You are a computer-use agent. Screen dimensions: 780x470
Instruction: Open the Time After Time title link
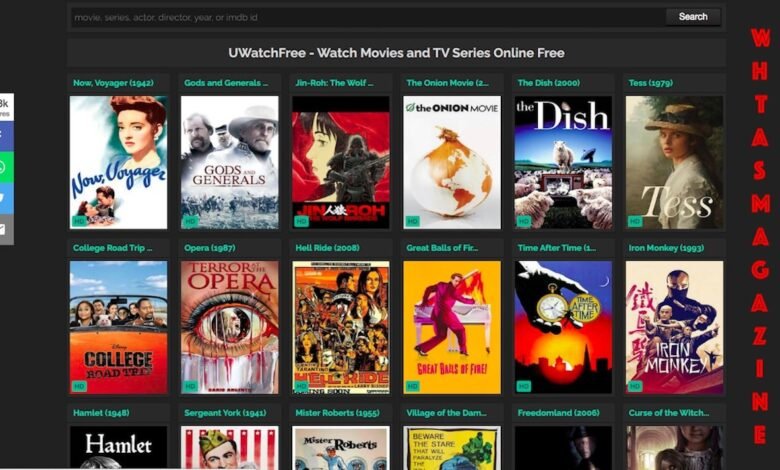[557, 248]
